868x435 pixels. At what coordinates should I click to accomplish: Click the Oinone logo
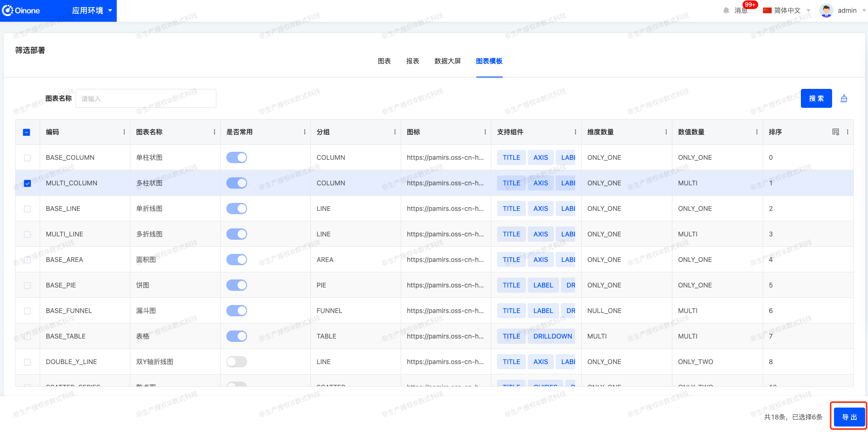[21, 10]
